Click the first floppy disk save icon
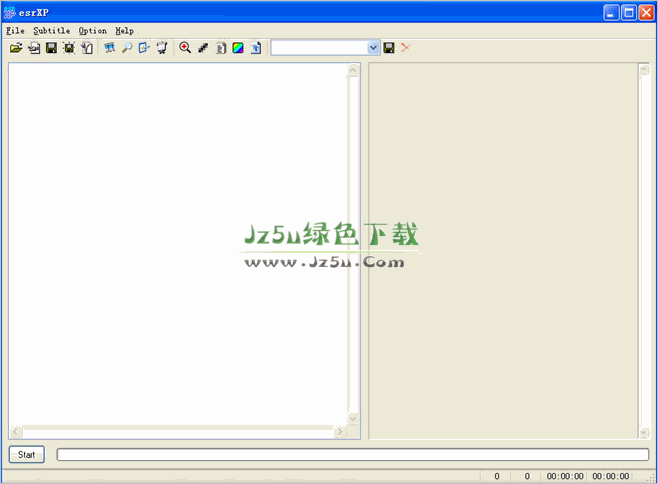Image resolution: width=658 pixels, height=484 pixels. pyautogui.click(x=52, y=48)
